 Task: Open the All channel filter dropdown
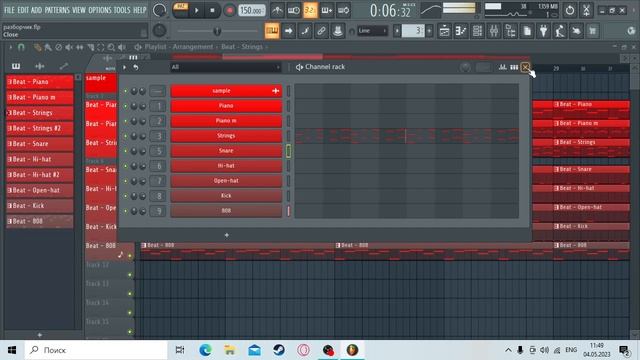tap(226, 67)
